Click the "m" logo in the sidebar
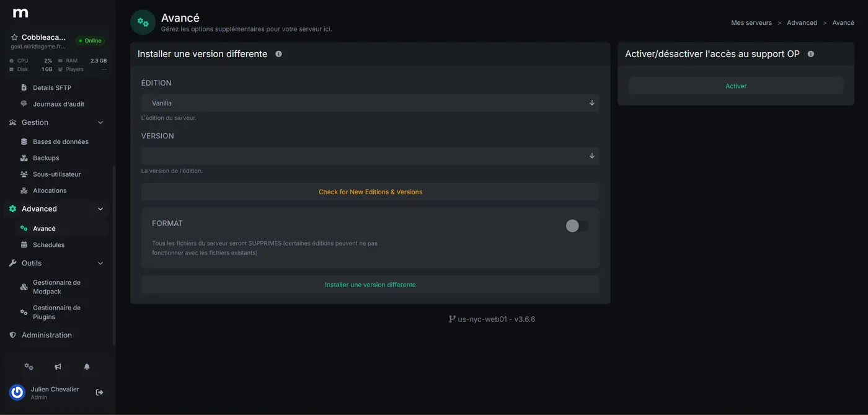The height and width of the screenshot is (415, 868). (20, 12)
